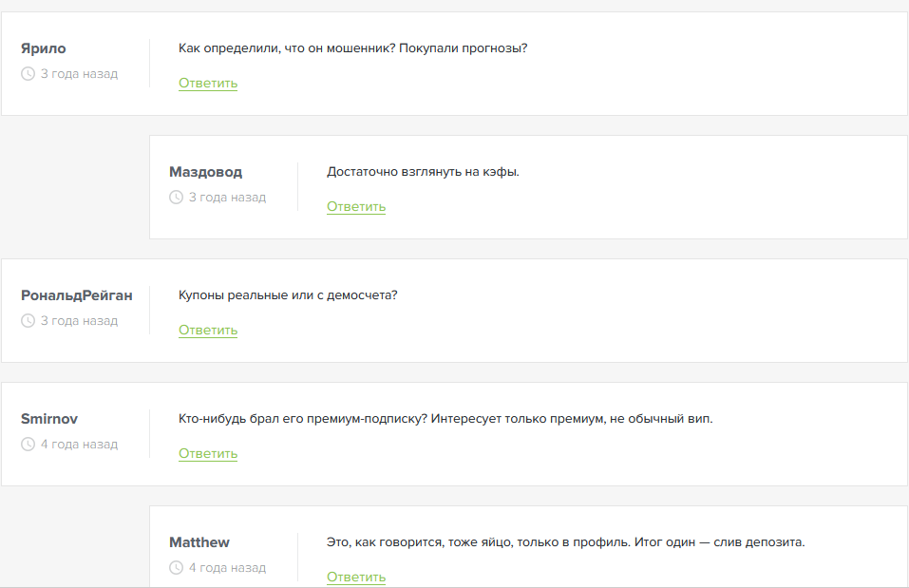Click '4 года назад' timestamp under Matthew
Screen dimensions: 909x588
[x=227, y=568]
